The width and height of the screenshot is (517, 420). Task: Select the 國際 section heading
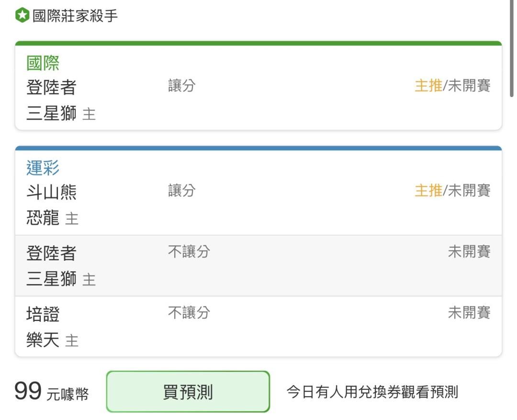(x=43, y=63)
